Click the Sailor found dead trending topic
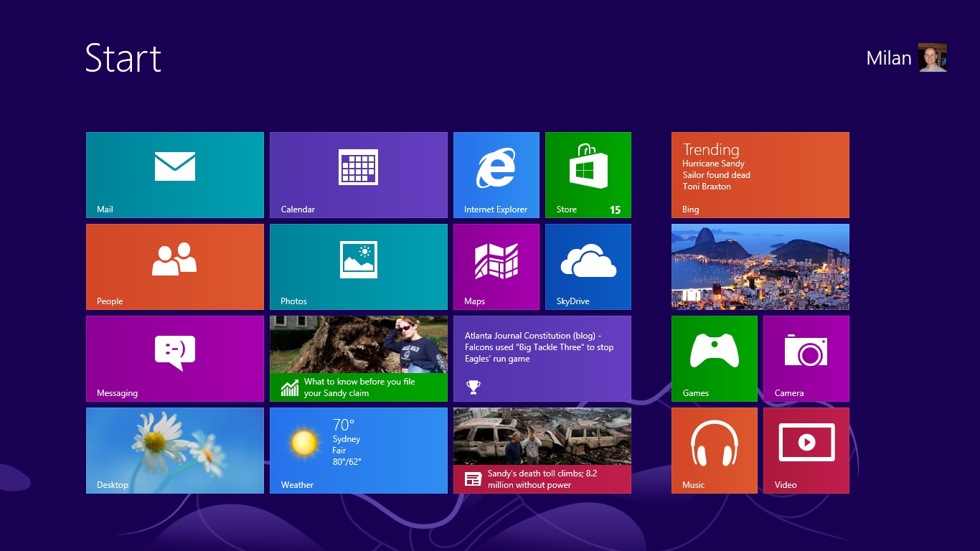This screenshot has height=551, width=980. point(716,175)
